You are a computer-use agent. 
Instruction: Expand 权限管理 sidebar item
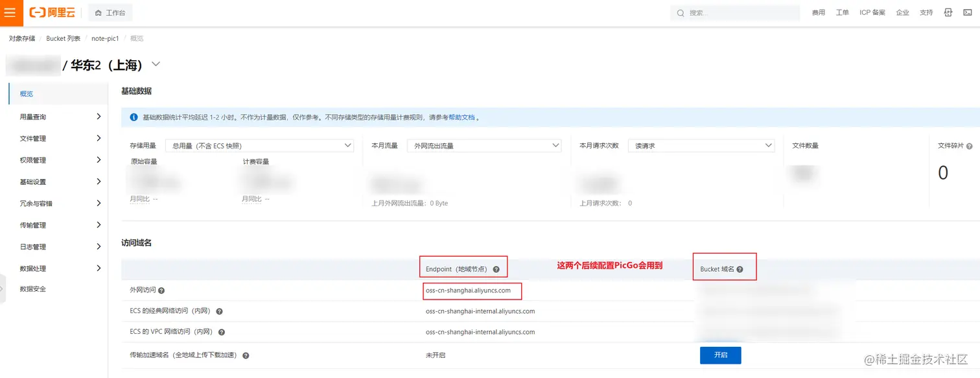coord(58,159)
